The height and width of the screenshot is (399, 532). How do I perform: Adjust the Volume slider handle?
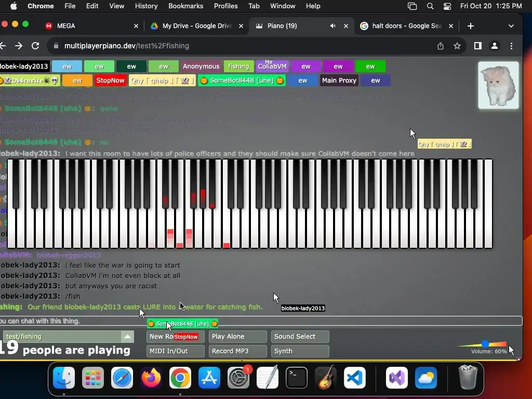point(485,344)
